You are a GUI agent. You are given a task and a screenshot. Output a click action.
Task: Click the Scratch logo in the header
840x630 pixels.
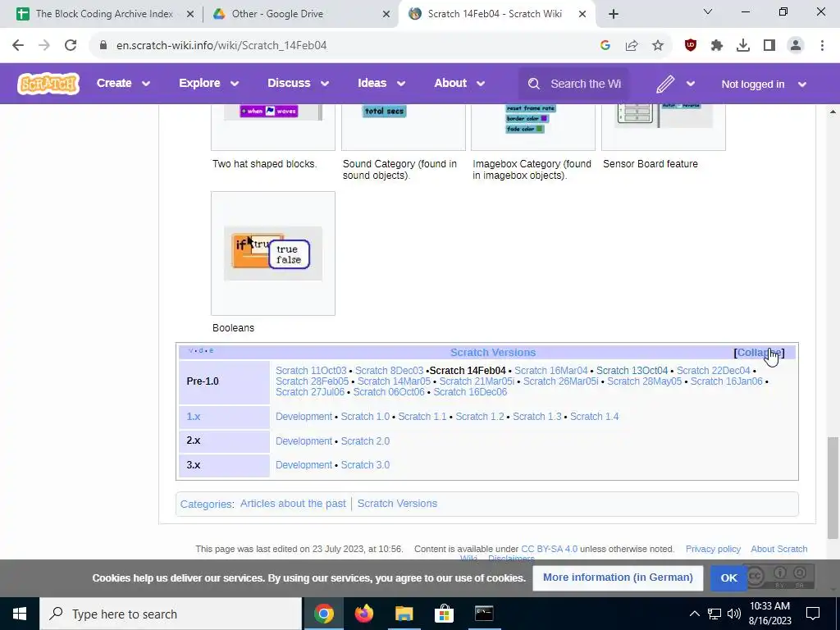(x=48, y=84)
